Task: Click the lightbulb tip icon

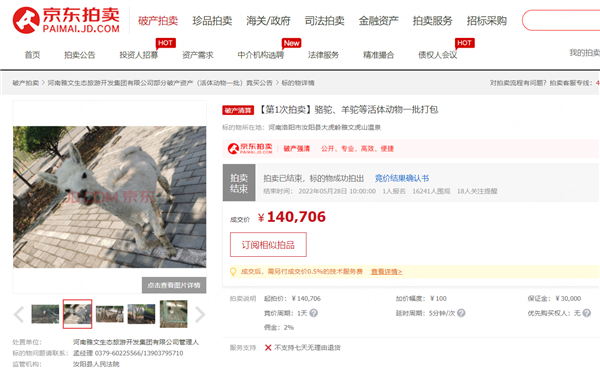Action: pyautogui.click(x=233, y=272)
